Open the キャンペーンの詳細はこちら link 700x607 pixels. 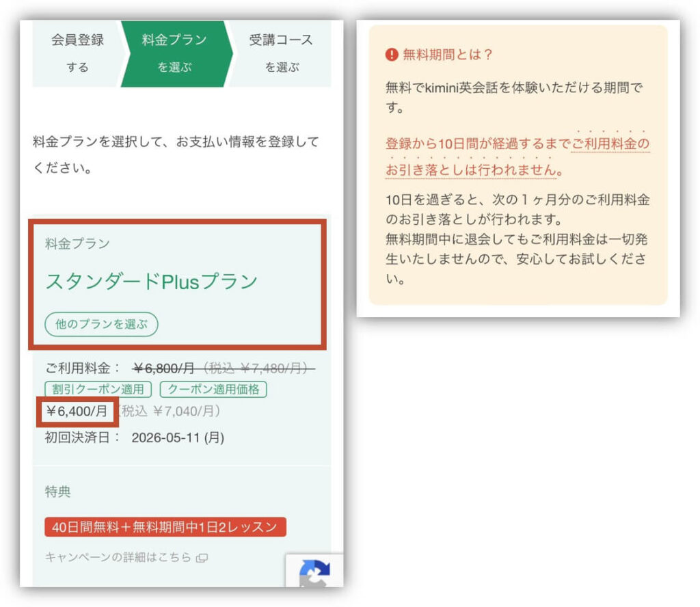[x=118, y=557]
